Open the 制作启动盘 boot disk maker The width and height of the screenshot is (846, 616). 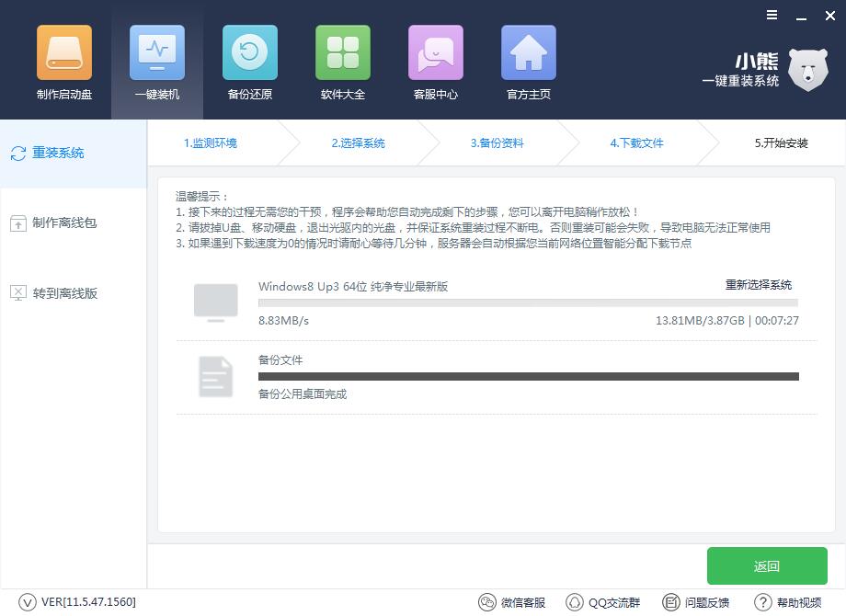coord(63,60)
